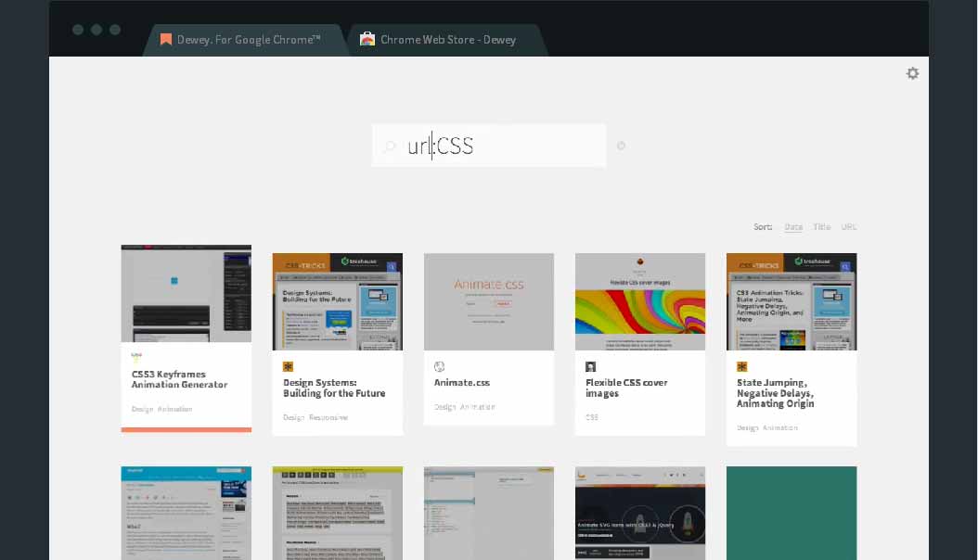Click the Flexible CSS cover images favicon
Image resolution: width=978 pixels, height=560 pixels.
coord(590,366)
